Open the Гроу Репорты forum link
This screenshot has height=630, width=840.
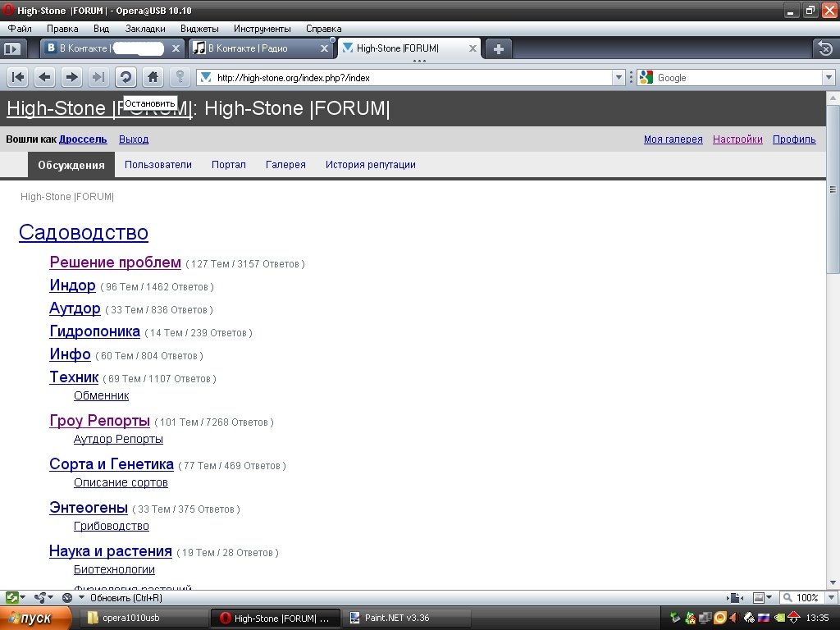[x=99, y=421]
